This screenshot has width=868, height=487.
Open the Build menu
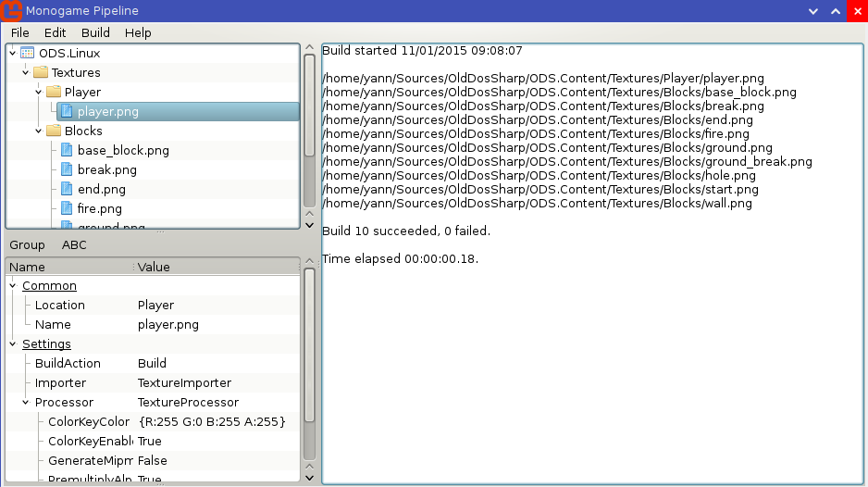[x=95, y=32]
